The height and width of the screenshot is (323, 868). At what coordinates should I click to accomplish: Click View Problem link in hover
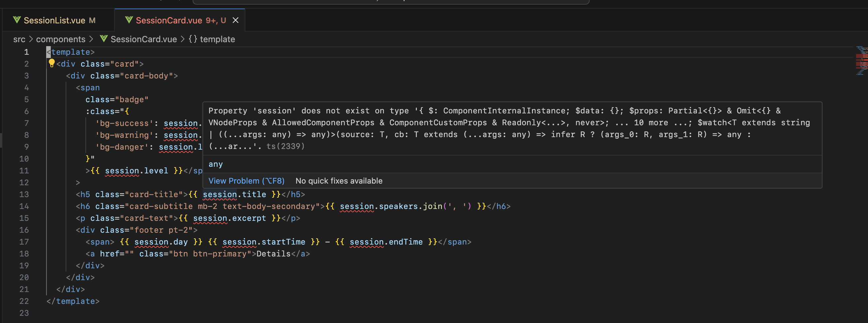coord(246,181)
